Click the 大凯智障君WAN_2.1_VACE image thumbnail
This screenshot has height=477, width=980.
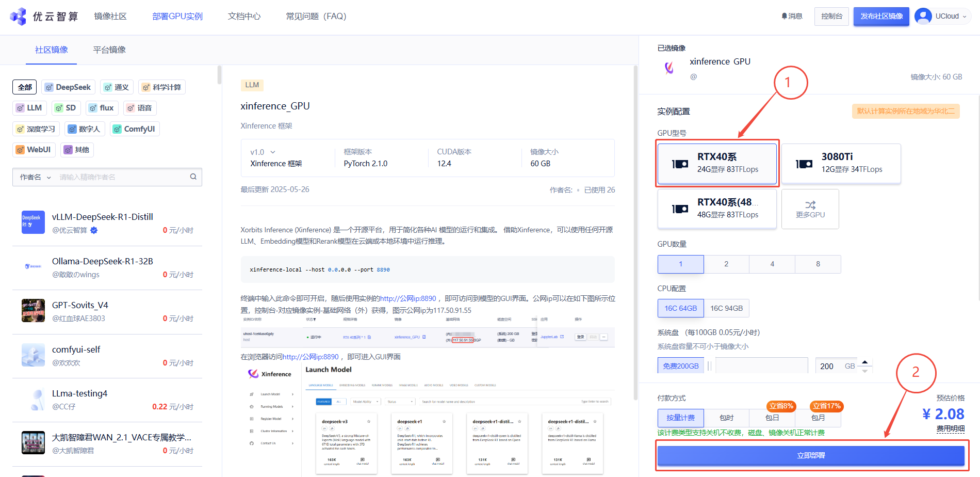(x=33, y=442)
